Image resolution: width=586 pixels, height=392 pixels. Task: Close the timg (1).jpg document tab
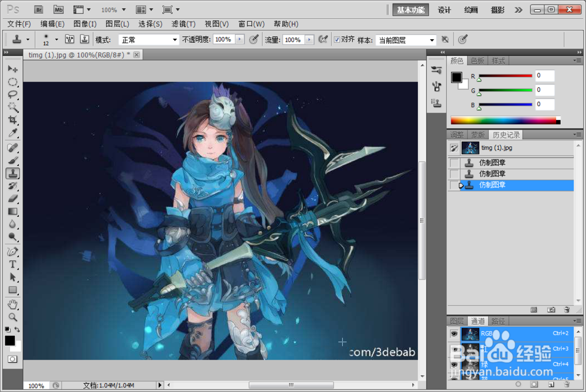point(137,55)
